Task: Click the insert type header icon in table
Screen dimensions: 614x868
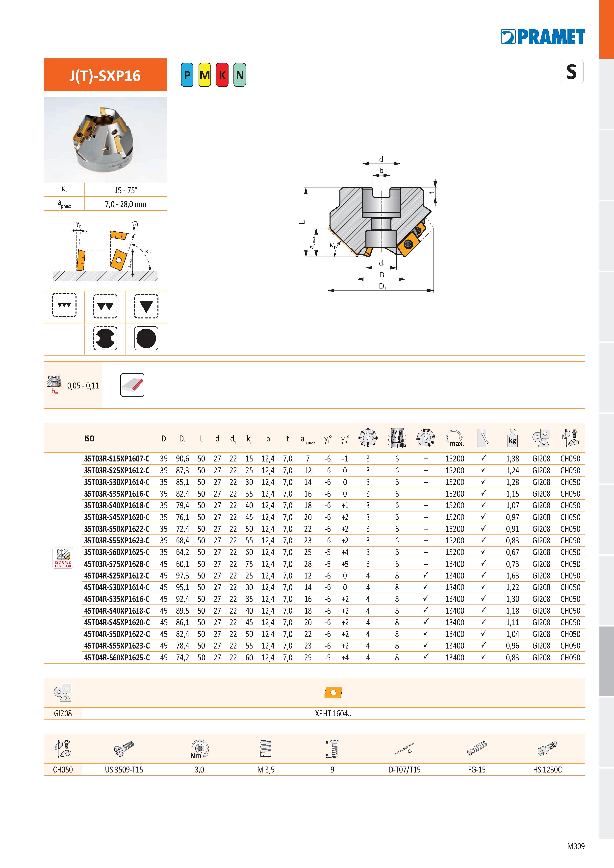Action: click(x=541, y=438)
